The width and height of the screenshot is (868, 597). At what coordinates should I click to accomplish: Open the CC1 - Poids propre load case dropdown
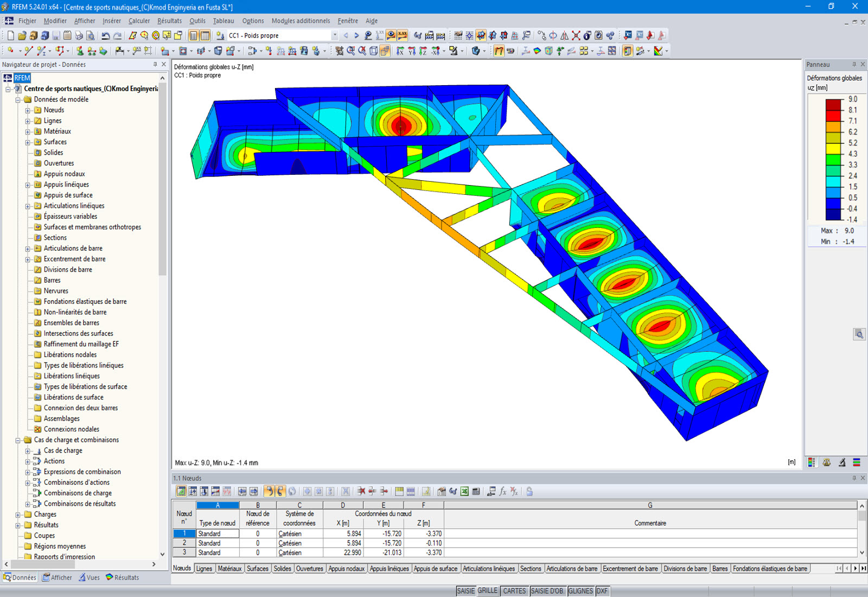[x=336, y=35]
